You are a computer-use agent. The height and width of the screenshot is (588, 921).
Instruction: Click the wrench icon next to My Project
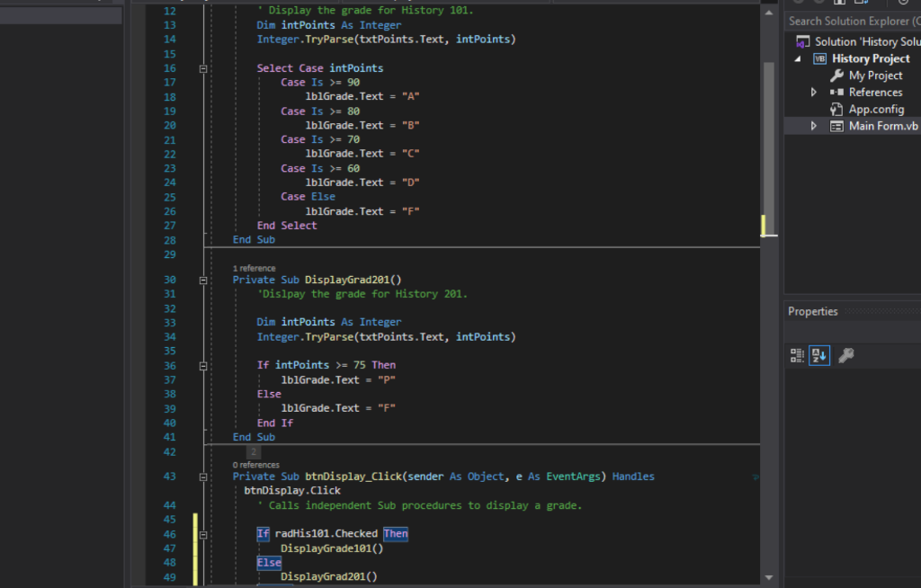838,76
